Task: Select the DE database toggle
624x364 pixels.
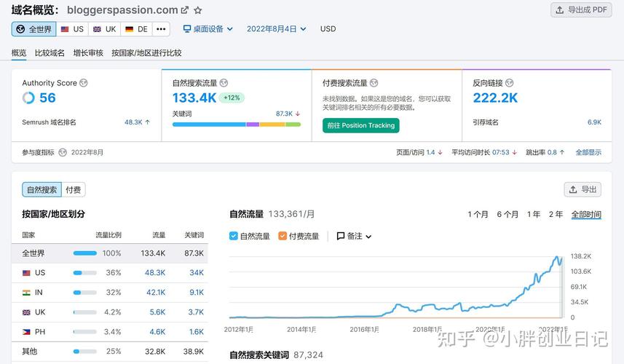Action: 136,29
